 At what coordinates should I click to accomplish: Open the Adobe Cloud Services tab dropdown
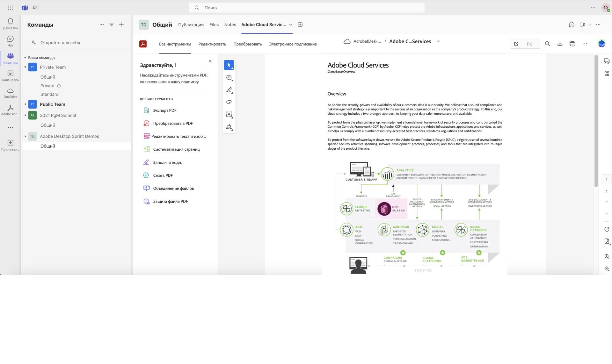(291, 25)
